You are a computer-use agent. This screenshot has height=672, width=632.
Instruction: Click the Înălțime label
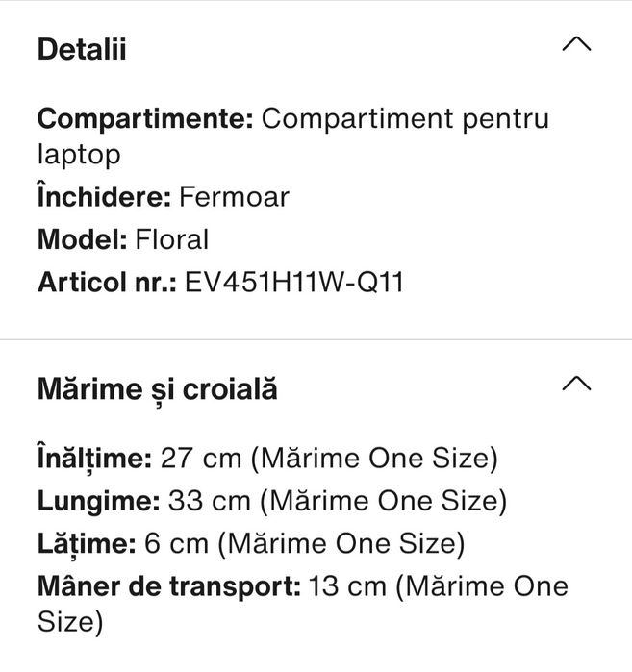pos(94,459)
